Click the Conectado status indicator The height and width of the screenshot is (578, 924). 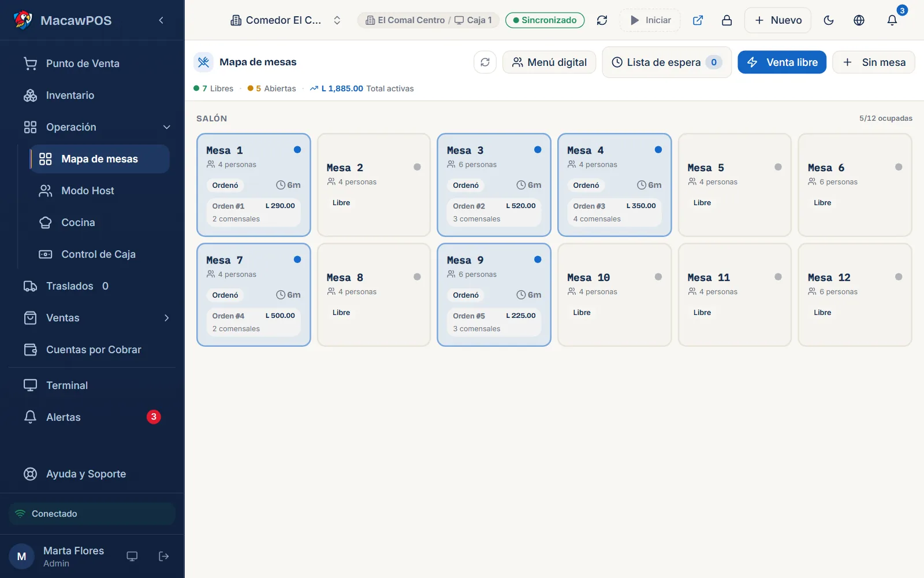click(92, 514)
